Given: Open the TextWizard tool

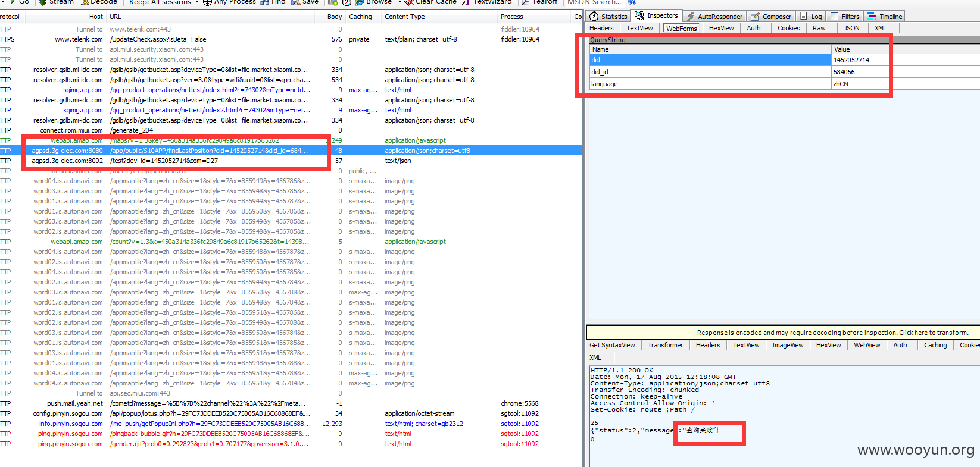Looking at the screenshot, I should coord(488,2).
